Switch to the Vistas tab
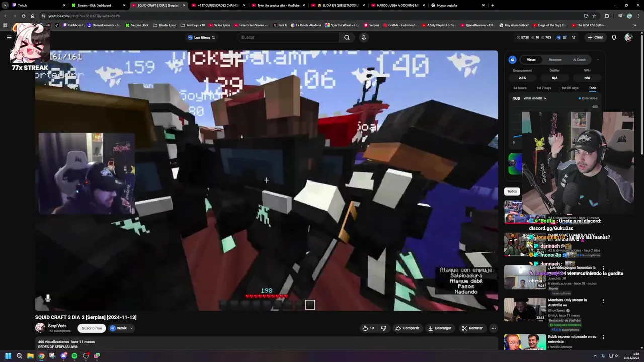Viewport: 644px width, 362px height. [531, 60]
